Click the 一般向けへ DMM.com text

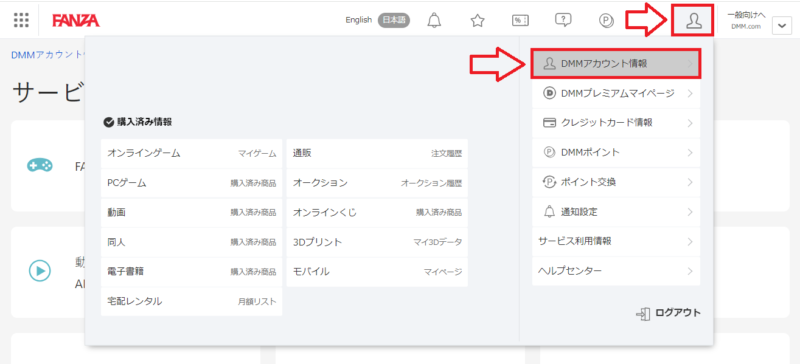coord(746,20)
